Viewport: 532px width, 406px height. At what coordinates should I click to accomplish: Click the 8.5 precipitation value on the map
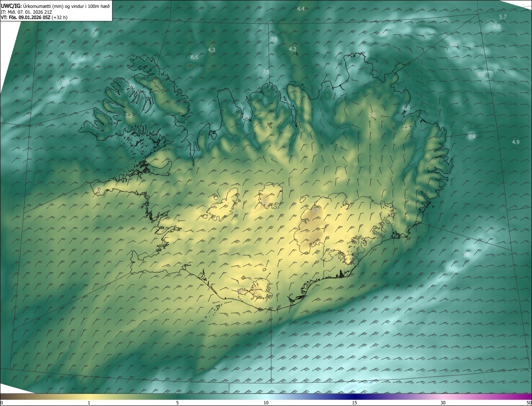coord(453,44)
